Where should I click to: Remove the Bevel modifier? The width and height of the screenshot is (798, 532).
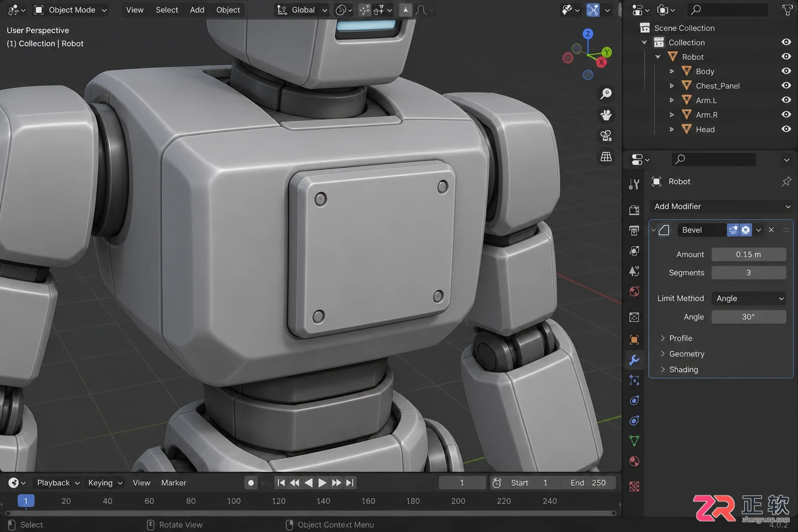click(771, 230)
